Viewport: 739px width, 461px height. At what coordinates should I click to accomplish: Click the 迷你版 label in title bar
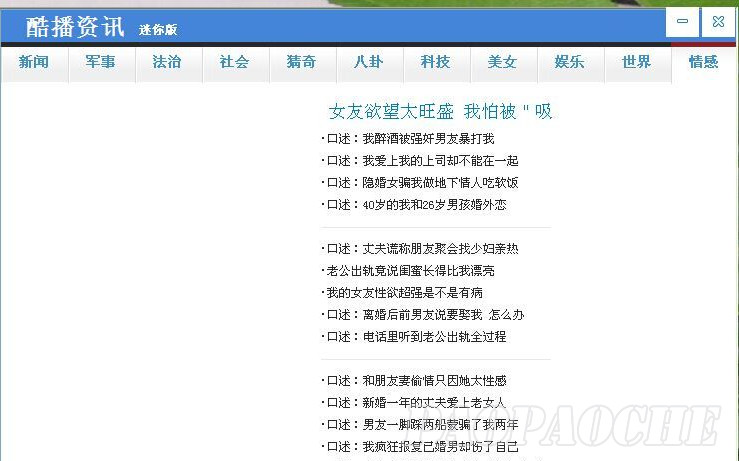[158, 30]
